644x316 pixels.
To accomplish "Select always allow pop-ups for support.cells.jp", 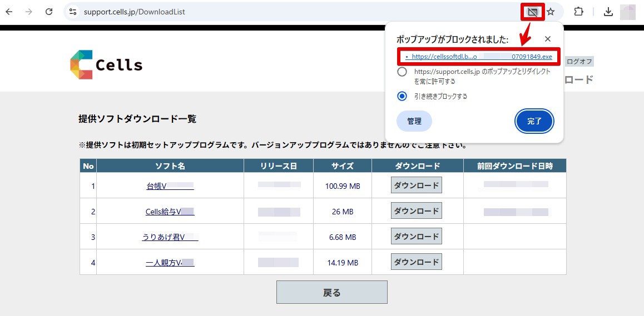I will (x=402, y=72).
